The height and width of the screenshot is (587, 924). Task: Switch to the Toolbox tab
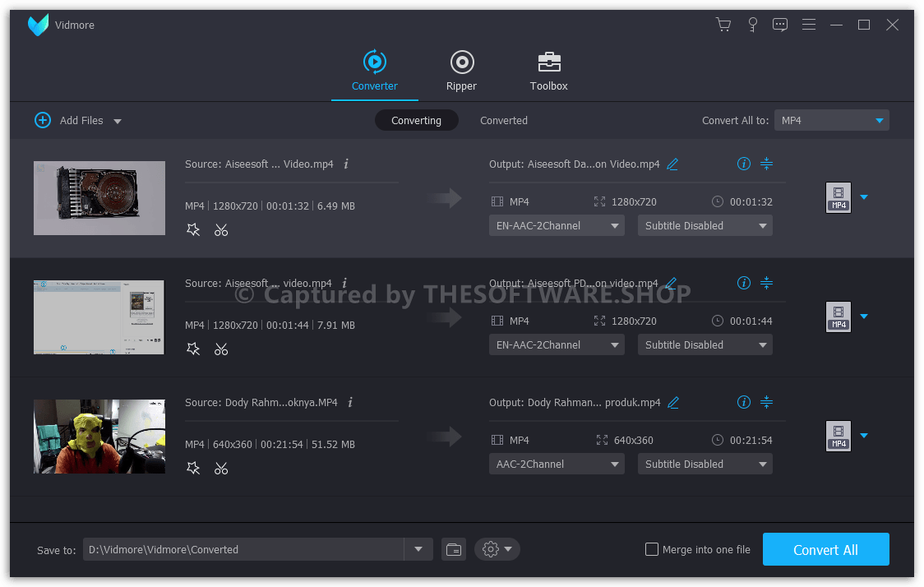coord(548,71)
